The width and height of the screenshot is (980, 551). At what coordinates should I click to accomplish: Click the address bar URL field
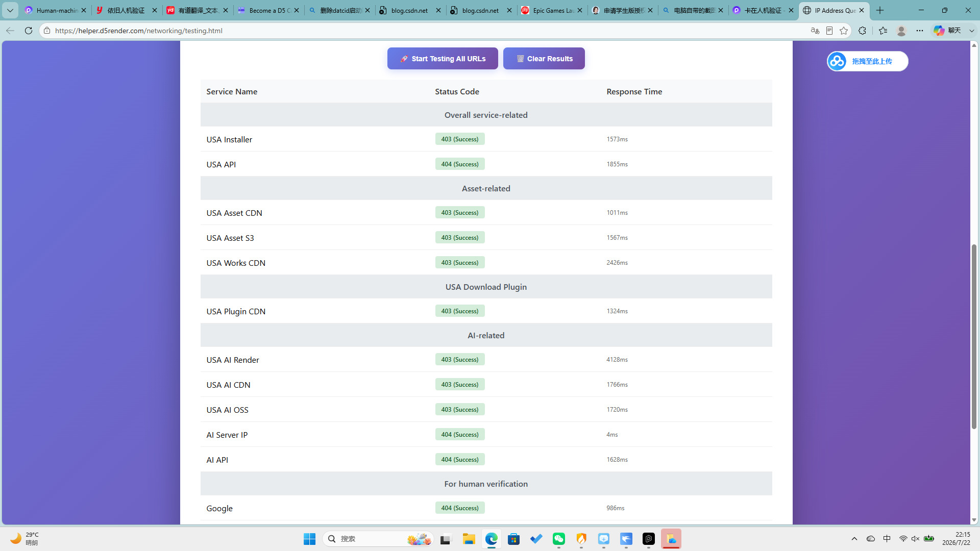click(x=429, y=31)
